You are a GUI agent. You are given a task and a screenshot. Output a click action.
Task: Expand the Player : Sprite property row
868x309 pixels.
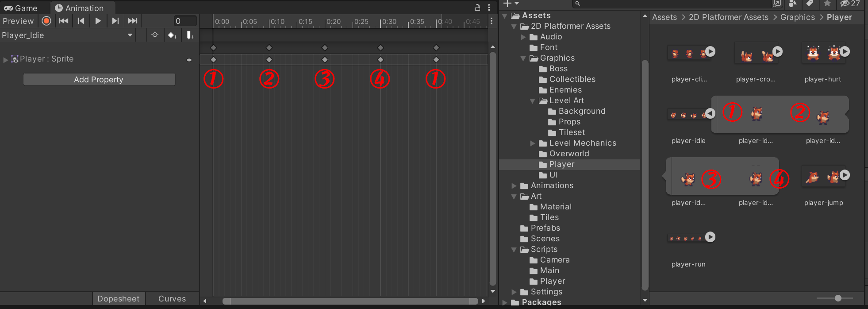pos(5,59)
